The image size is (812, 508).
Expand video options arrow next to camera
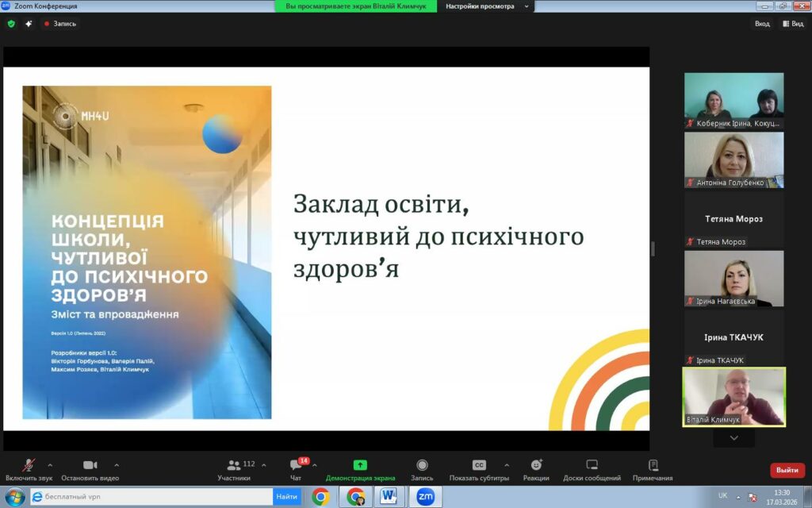pos(117,465)
